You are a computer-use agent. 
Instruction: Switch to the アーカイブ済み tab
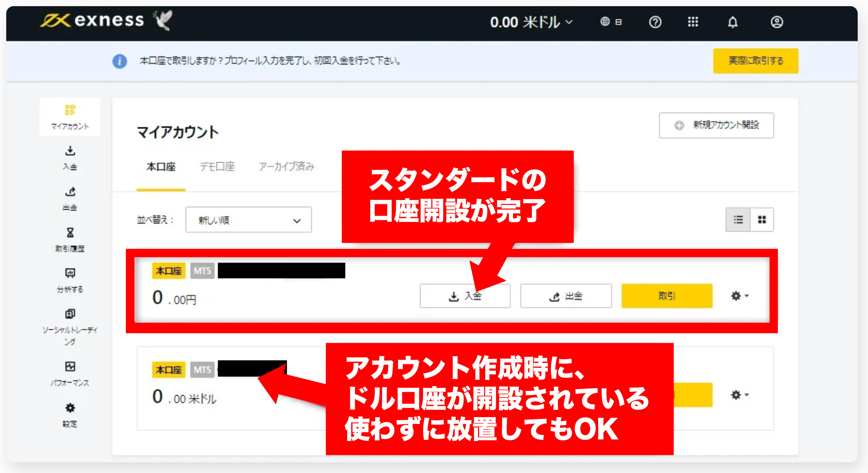click(x=286, y=167)
